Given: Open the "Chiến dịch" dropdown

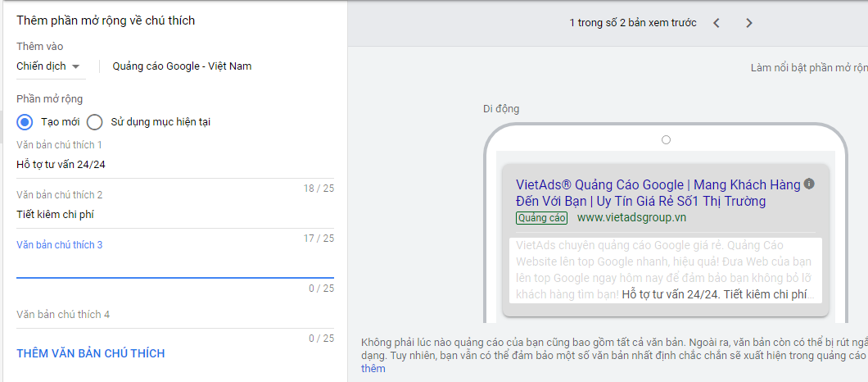Looking at the screenshot, I should pos(48,66).
